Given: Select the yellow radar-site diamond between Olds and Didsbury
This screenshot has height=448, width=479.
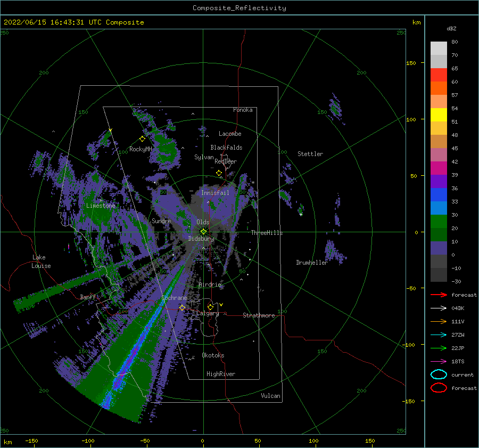Looking at the screenshot, I should (203, 232).
